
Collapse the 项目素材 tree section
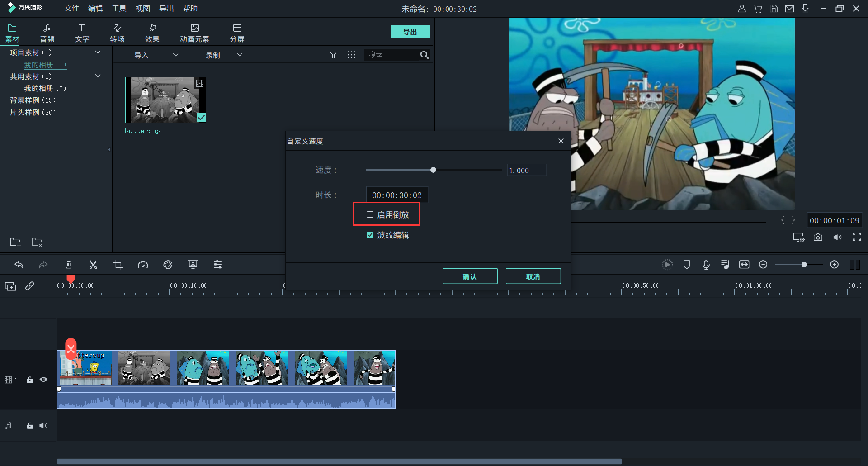point(98,52)
